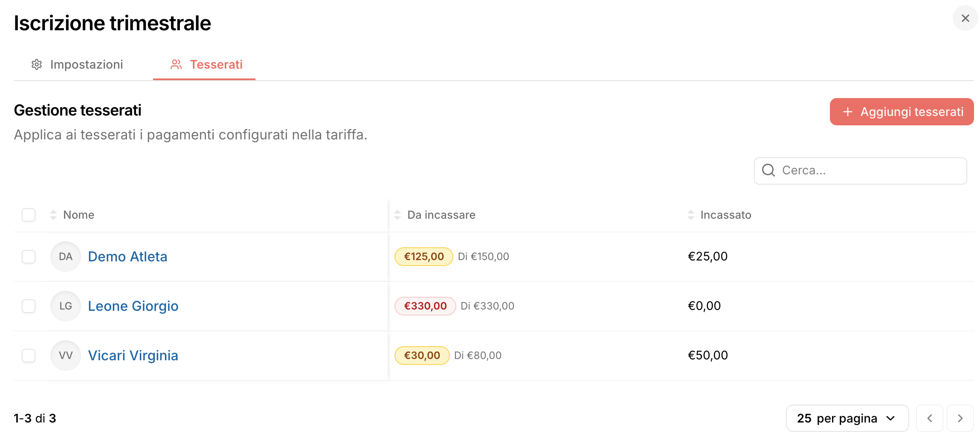This screenshot has width=980, height=440.
Task: Check the Leone Giorgio row checkbox
Action: click(29, 306)
